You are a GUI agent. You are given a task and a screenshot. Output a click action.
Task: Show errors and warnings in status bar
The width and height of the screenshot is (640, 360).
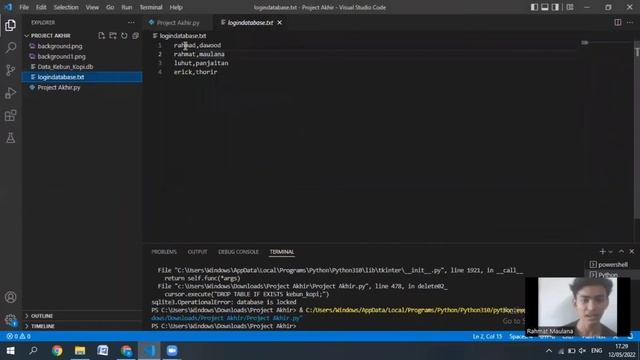tap(18, 336)
